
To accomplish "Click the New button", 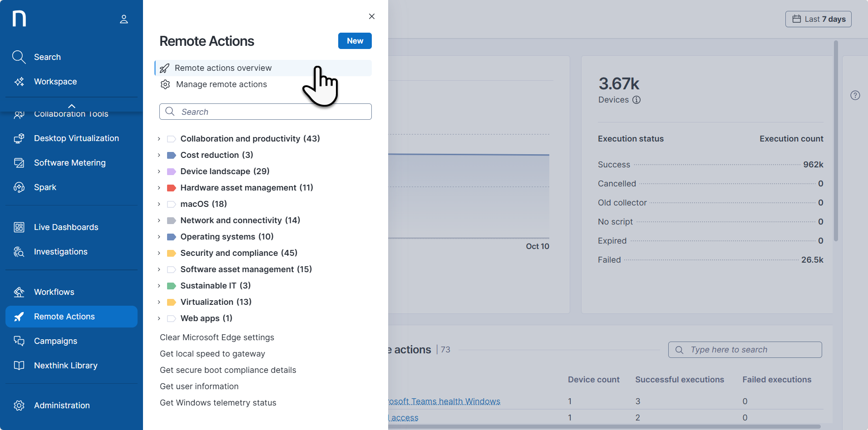I will [x=355, y=41].
